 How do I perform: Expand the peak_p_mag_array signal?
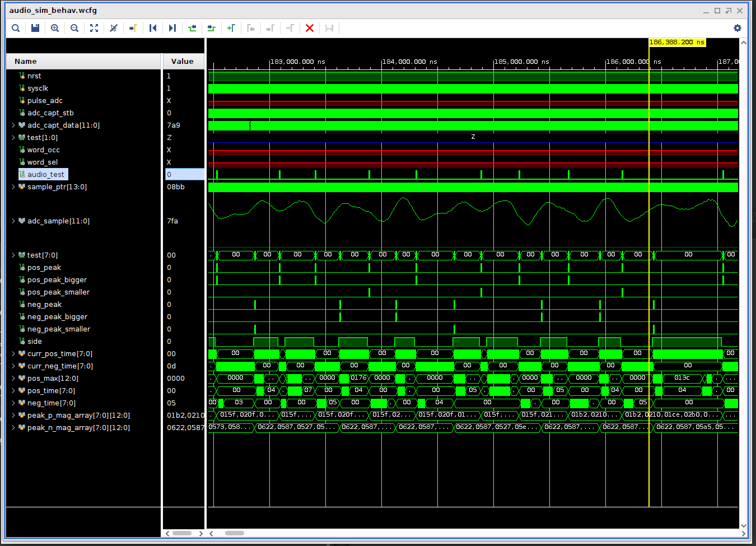click(12, 415)
